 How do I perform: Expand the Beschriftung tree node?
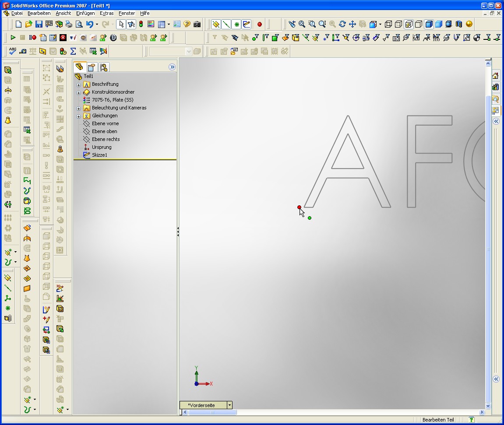click(x=79, y=84)
